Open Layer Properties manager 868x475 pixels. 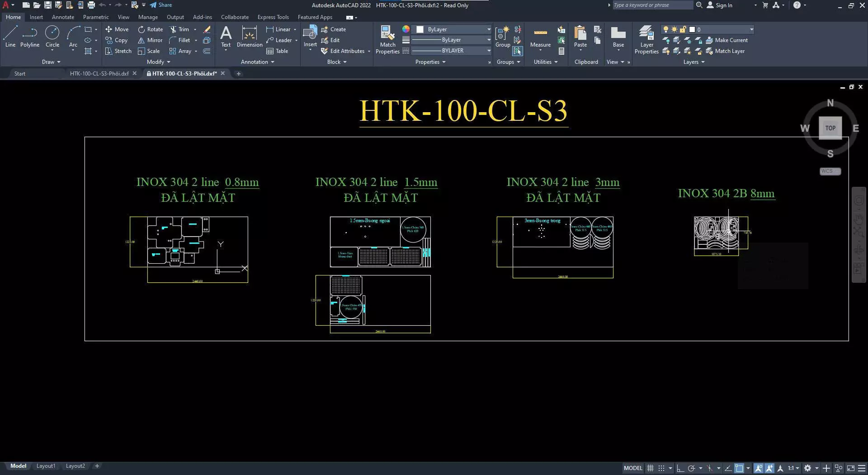(646, 40)
